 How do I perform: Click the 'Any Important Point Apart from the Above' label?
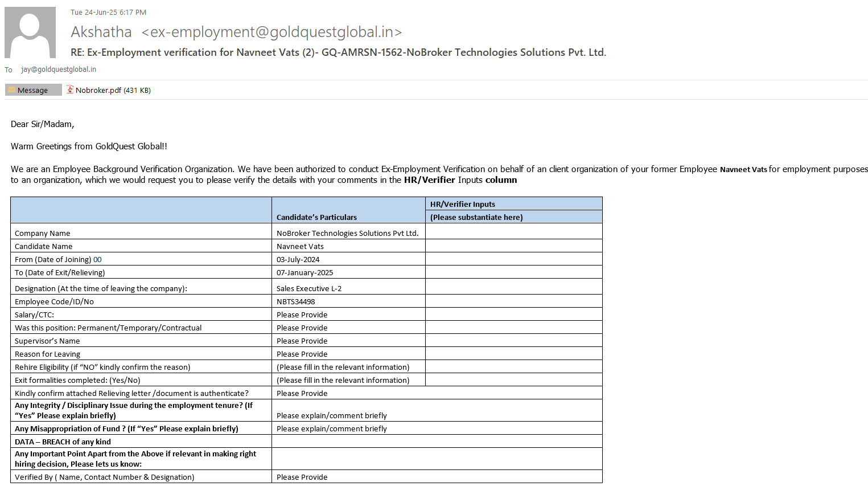[135, 459]
